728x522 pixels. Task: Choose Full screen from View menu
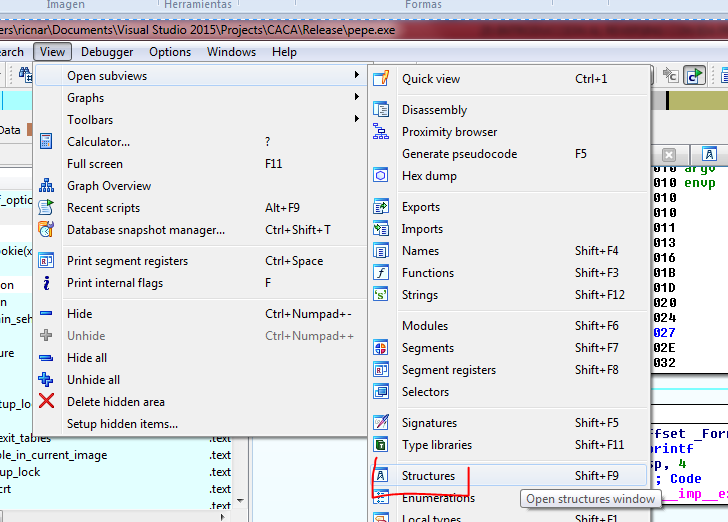[x=95, y=164]
